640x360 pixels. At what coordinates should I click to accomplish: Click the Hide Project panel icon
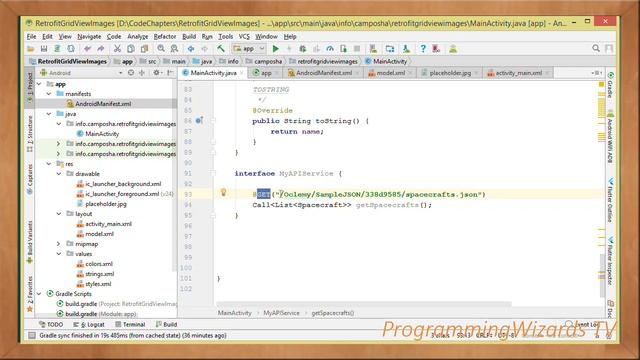170,73
